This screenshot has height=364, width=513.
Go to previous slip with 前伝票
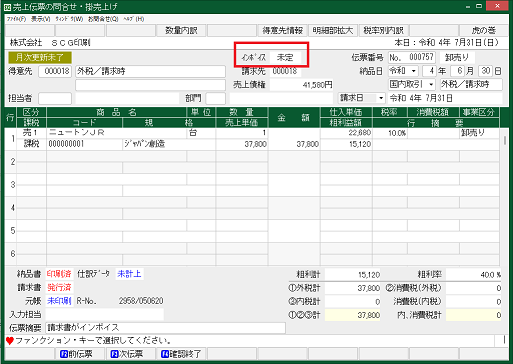click(x=80, y=354)
